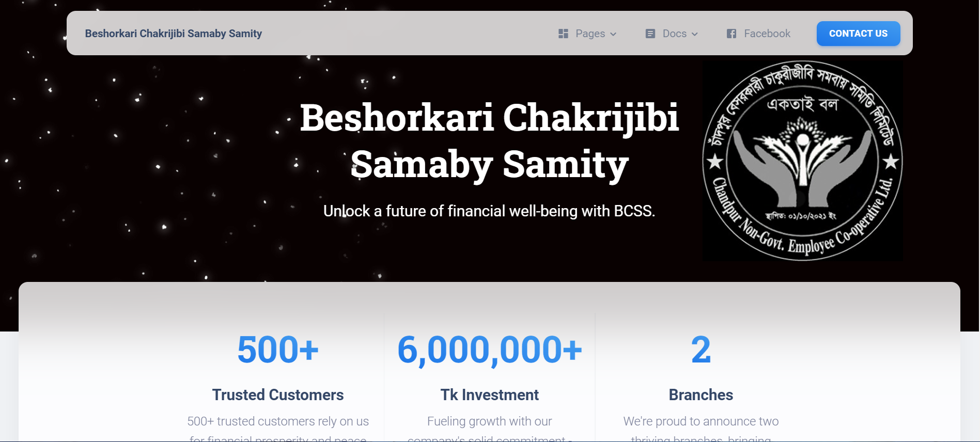Click the 500+ statistic number
980x442 pixels.
278,350
